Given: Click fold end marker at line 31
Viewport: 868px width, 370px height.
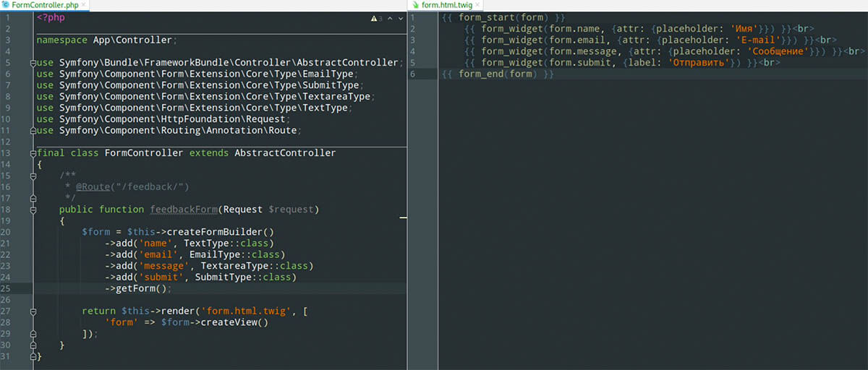Looking at the screenshot, I should click(x=33, y=356).
